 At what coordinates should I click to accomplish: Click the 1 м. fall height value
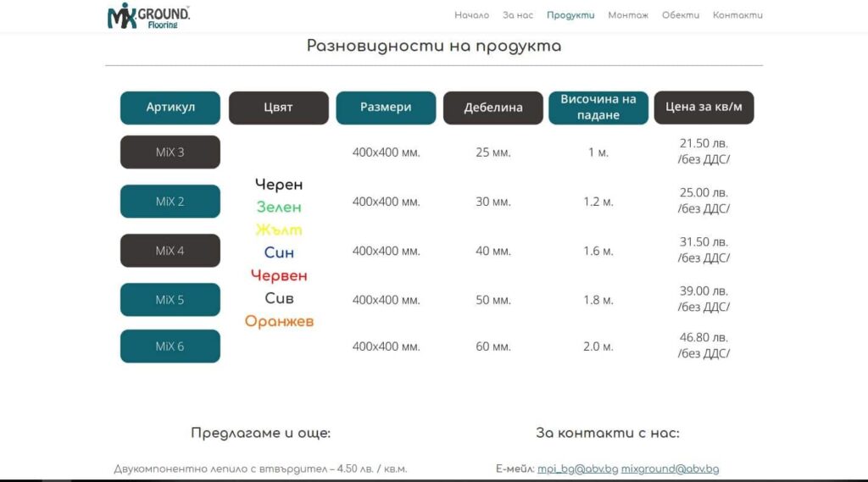point(598,152)
